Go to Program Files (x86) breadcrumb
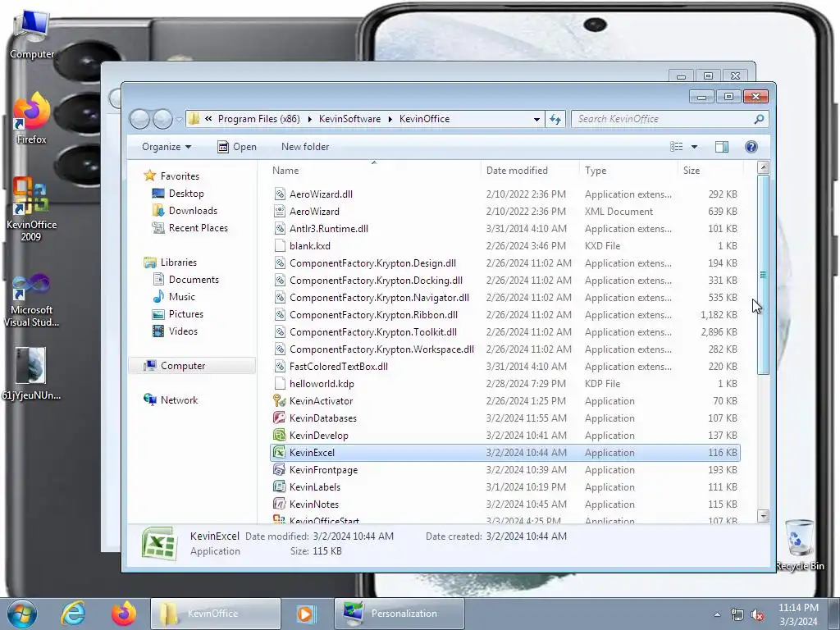840x630 pixels. pyautogui.click(x=258, y=119)
